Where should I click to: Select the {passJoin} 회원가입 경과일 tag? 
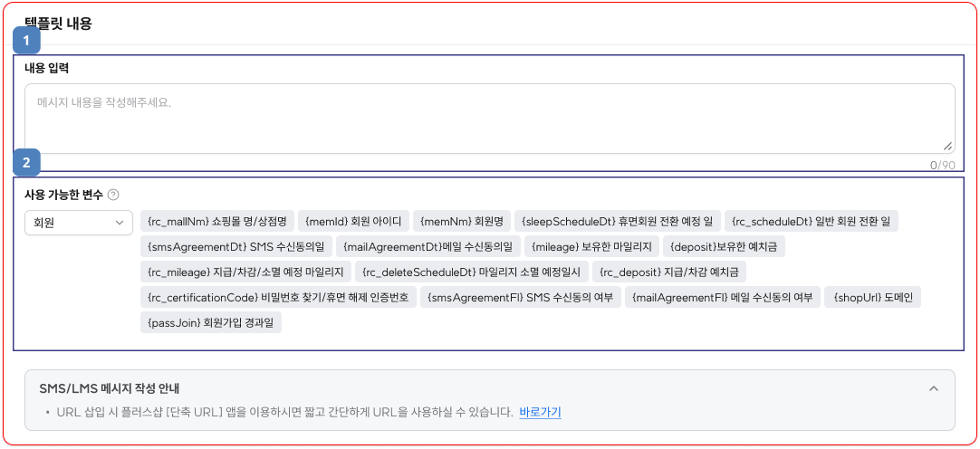tap(210, 322)
